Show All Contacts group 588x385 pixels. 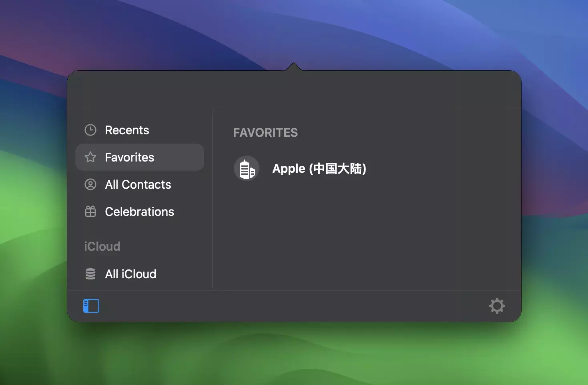[x=140, y=184]
